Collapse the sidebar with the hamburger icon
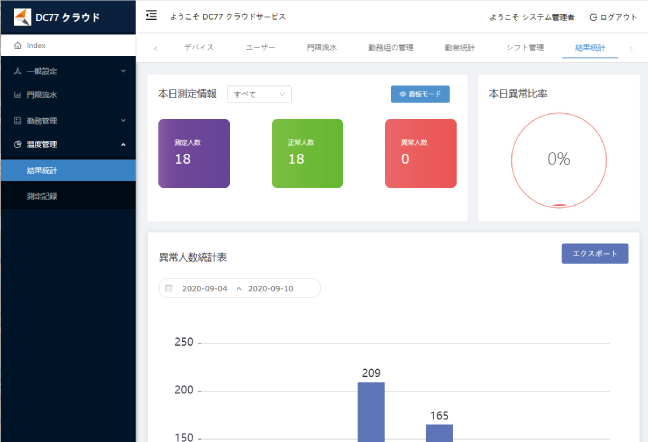Viewport: 648px width, 442px height. [151, 16]
